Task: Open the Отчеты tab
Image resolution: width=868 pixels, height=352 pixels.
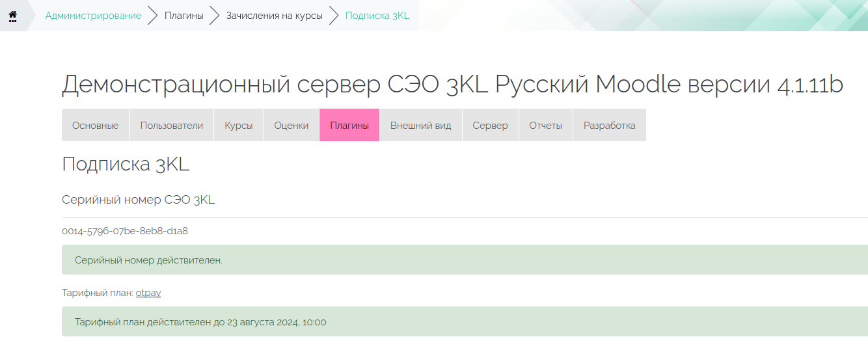Action: point(546,125)
